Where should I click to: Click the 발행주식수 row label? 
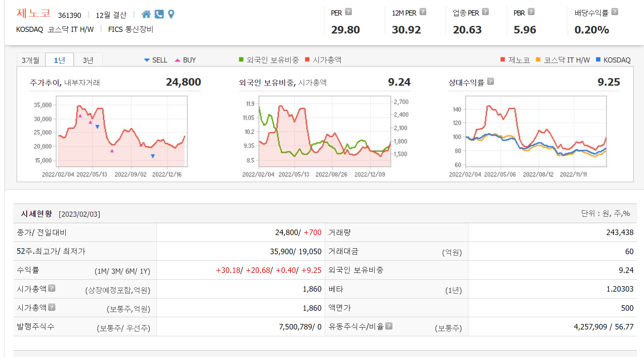point(35,326)
